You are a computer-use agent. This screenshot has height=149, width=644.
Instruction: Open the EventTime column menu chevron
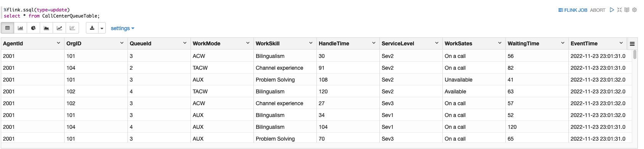coord(621,43)
